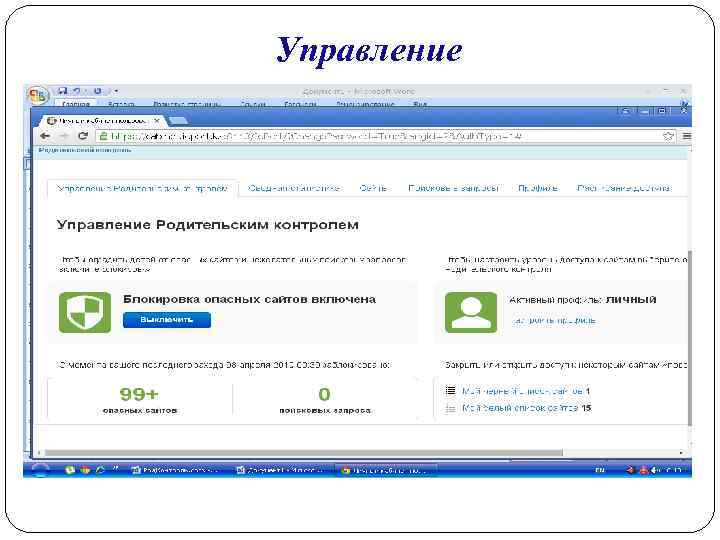The image size is (720, 540).
Task: Click the Windows Start button
Action: pos(39,470)
